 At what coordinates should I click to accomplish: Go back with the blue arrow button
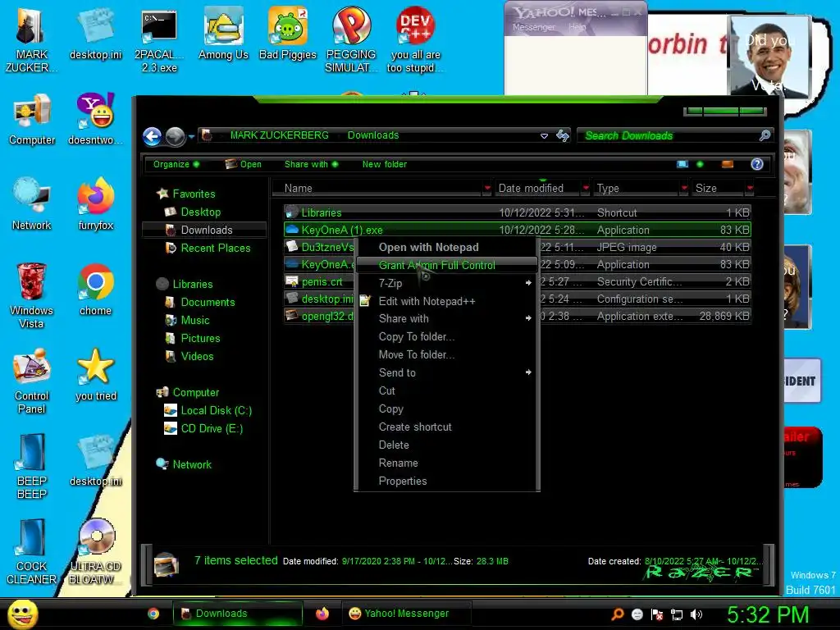pos(152,136)
